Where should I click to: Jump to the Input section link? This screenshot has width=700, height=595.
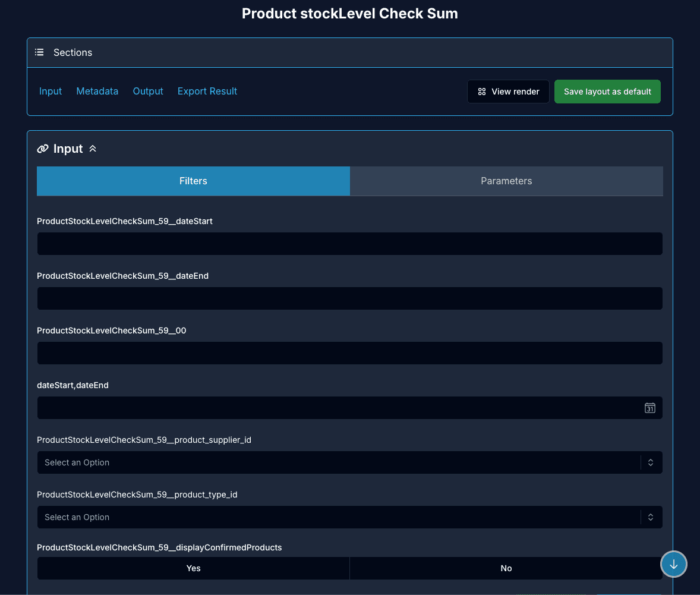[x=51, y=91]
